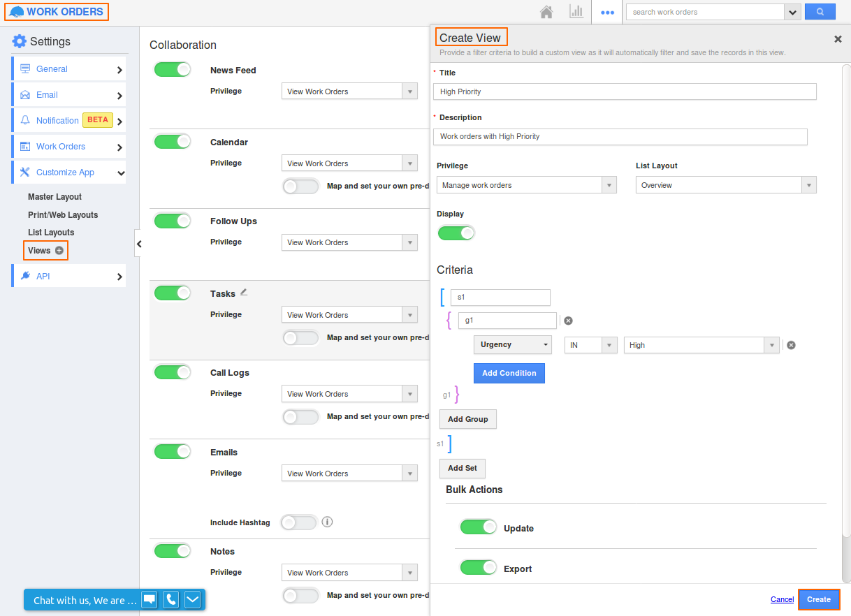The width and height of the screenshot is (851, 616).
Task: Open the List Layout Overview dropdown
Action: coord(725,185)
